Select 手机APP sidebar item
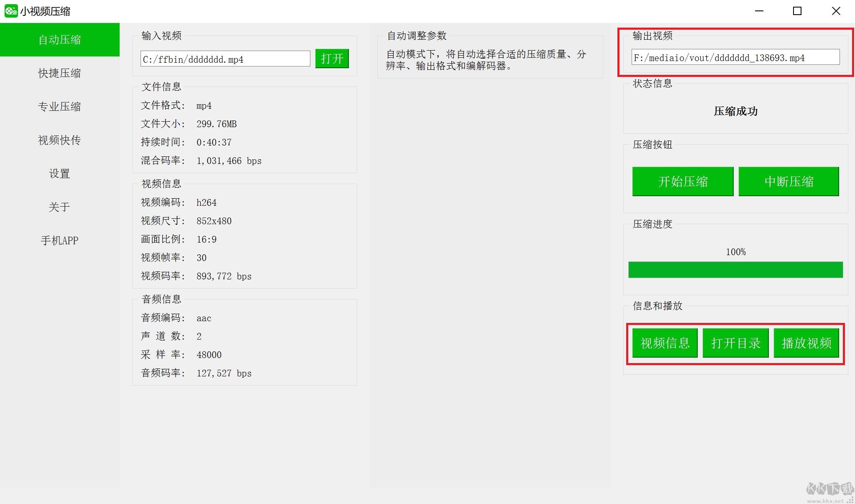The image size is (855, 504). pyautogui.click(x=59, y=240)
